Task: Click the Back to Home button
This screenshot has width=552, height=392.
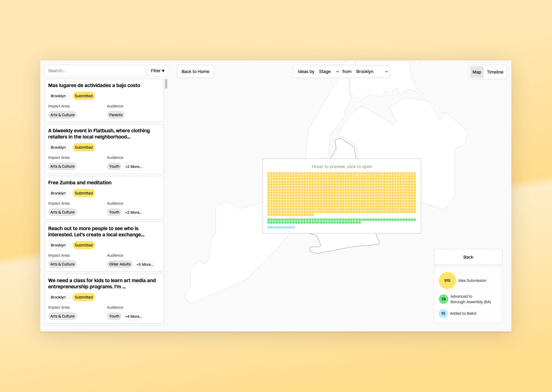Action: (x=195, y=71)
